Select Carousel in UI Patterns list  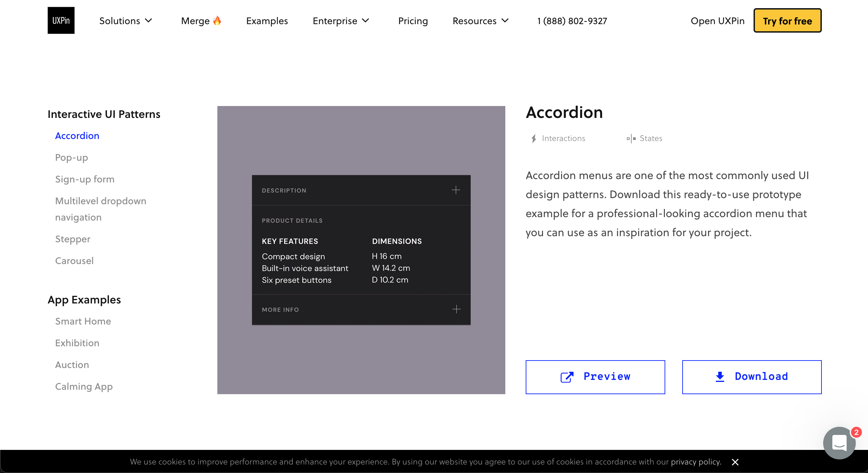point(74,261)
